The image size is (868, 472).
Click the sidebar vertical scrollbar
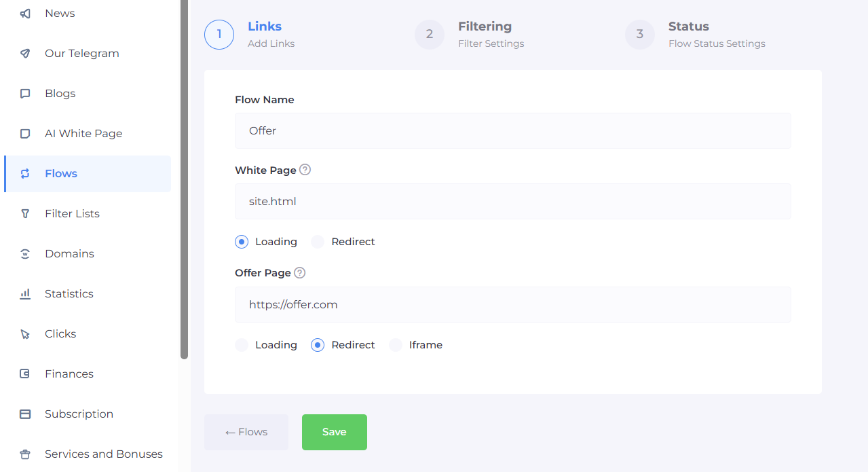(x=184, y=177)
